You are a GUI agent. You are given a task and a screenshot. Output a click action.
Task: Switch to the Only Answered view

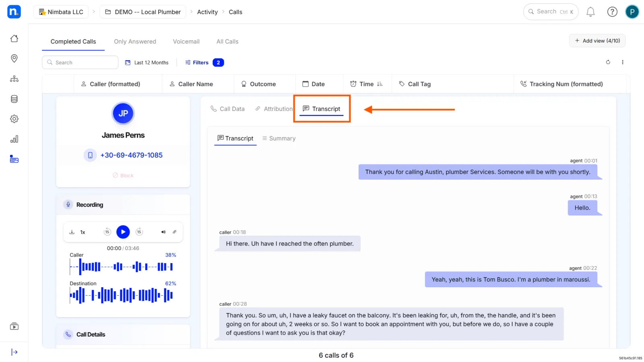point(135,41)
